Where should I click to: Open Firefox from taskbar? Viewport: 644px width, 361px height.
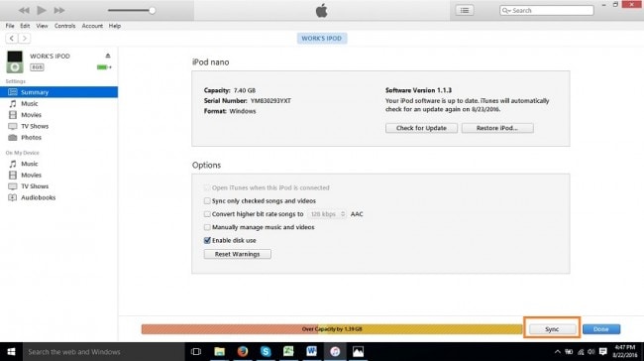tap(243, 351)
